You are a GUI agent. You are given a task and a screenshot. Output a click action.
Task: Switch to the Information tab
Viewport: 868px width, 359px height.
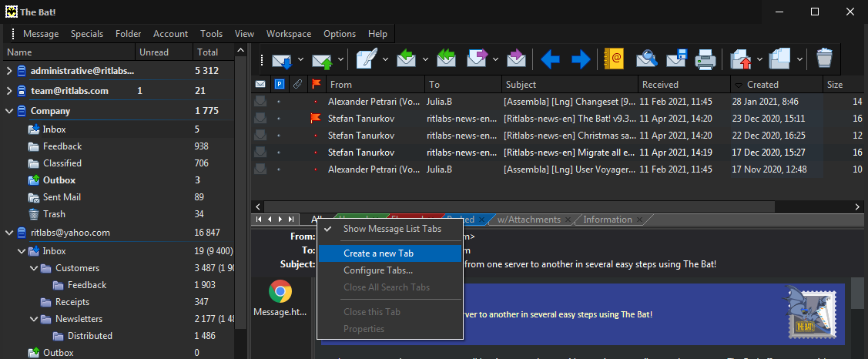pyautogui.click(x=607, y=220)
